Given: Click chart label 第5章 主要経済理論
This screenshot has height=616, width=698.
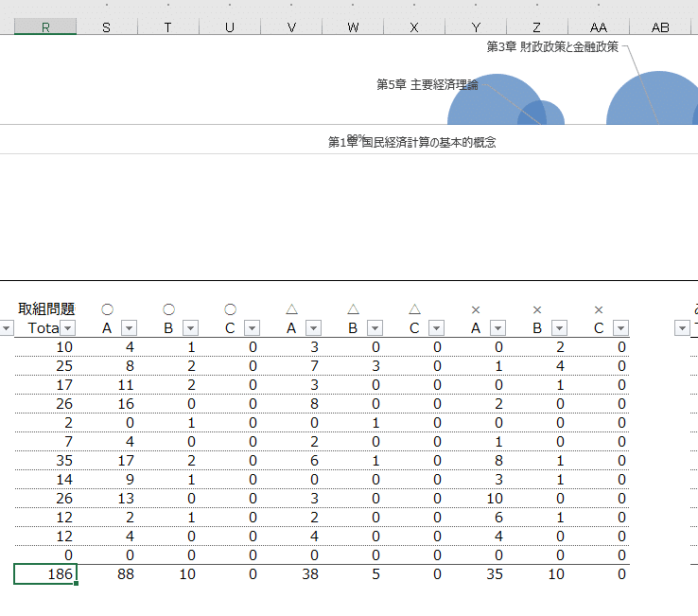Looking at the screenshot, I should coord(428,84).
